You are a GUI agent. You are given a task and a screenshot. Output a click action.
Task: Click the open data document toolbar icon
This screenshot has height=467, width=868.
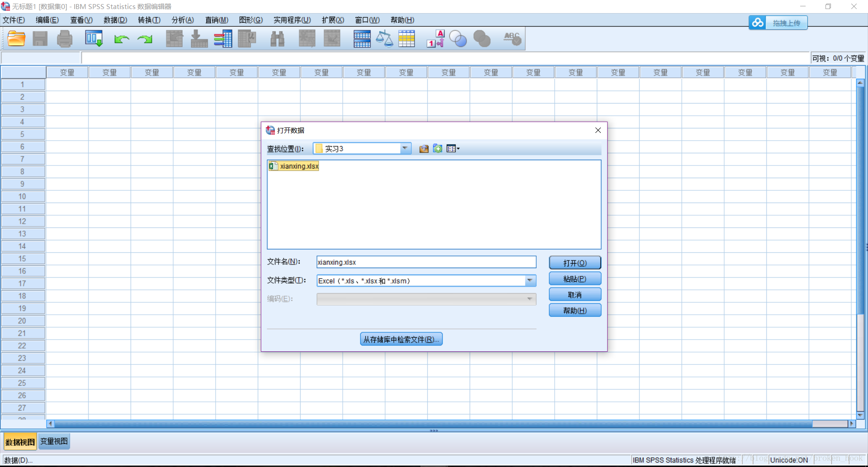click(x=16, y=39)
